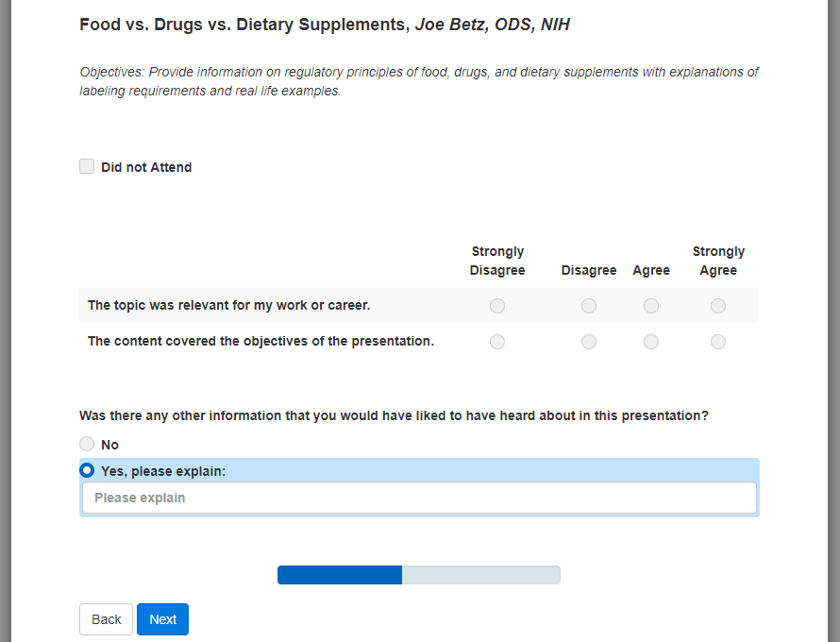Click the 'content covered the objectives' statement row
The width and height of the screenshot is (840, 642).
260,342
